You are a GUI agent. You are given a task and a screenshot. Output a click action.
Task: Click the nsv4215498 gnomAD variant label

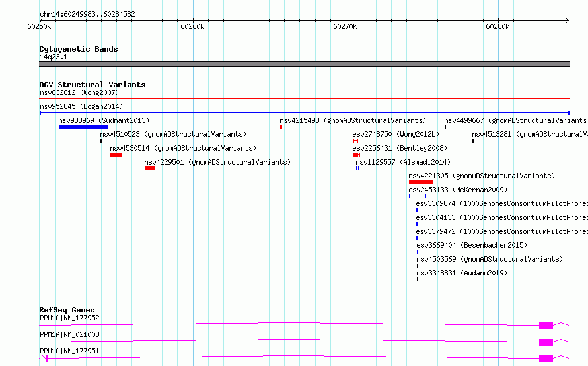pyautogui.click(x=353, y=120)
